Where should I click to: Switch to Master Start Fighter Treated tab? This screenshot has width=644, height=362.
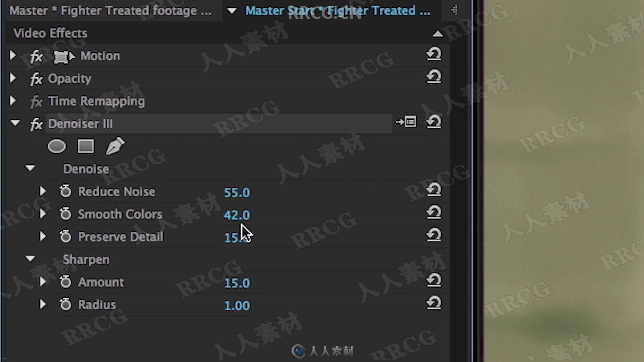pyautogui.click(x=337, y=11)
